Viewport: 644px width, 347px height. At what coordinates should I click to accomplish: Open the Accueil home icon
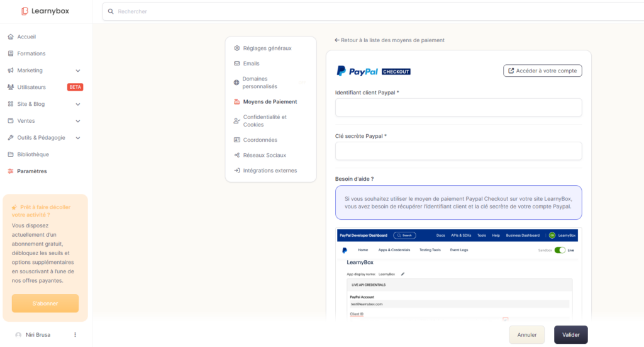click(x=11, y=37)
